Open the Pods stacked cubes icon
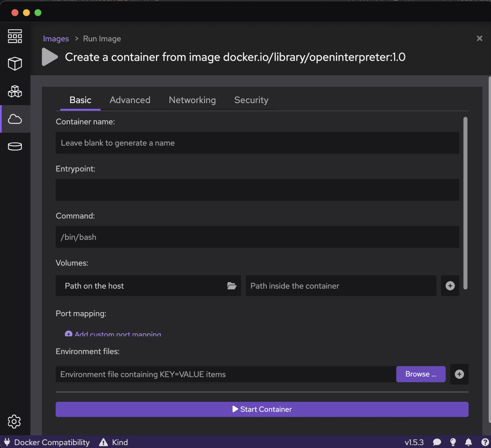Image resolution: width=491 pixels, height=448 pixels. click(15, 91)
